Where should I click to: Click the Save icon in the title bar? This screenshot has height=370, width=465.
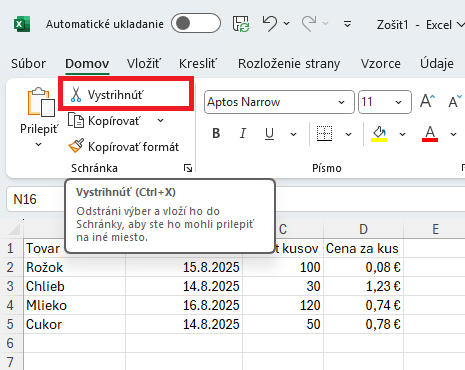pyautogui.click(x=241, y=24)
